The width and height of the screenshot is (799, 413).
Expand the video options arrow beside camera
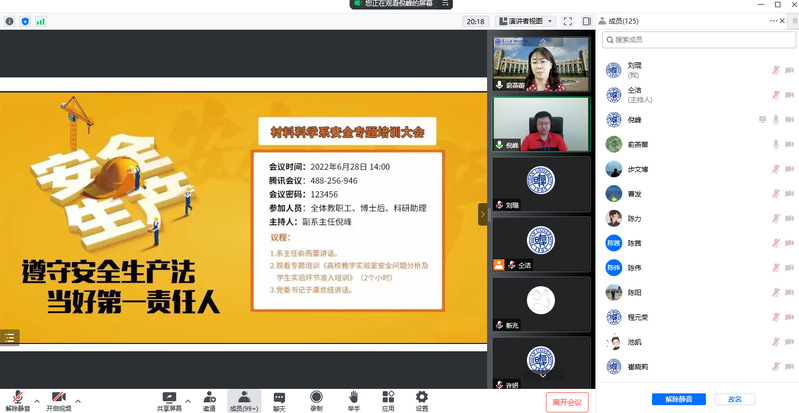click(78, 401)
